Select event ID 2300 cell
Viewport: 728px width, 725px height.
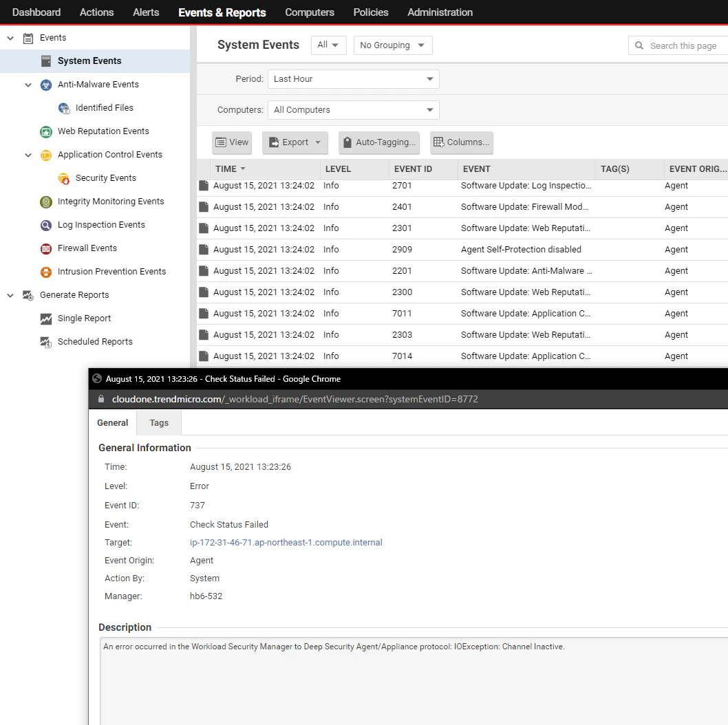click(402, 292)
